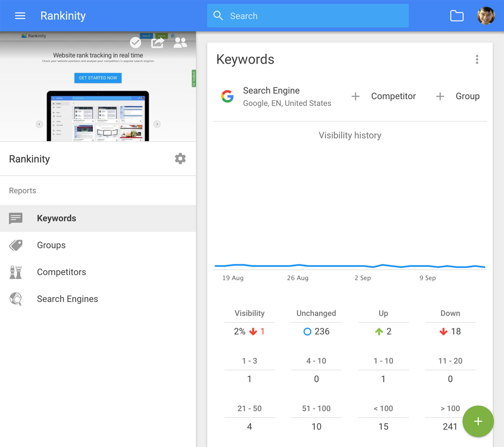Click the Unchanged stat header
Image resolution: width=504 pixels, height=447 pixels.
pos(316,313)
